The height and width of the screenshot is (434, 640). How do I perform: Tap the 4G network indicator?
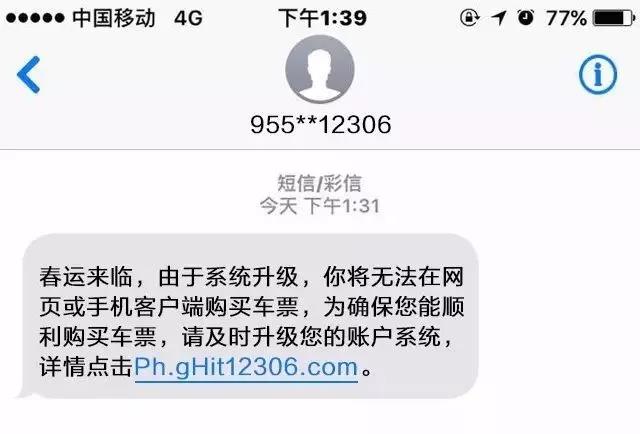tap(188, 18)
